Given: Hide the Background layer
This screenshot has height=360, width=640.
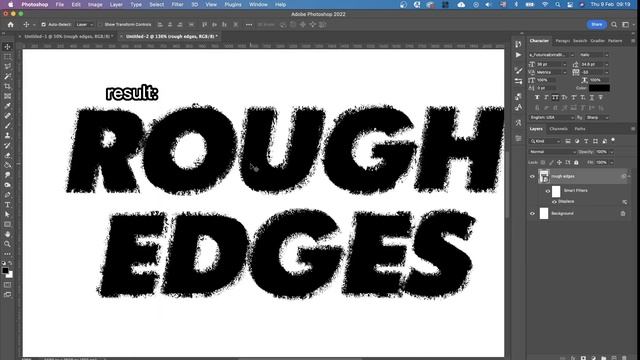Looking at the screenshot, I should coord(532,213).
